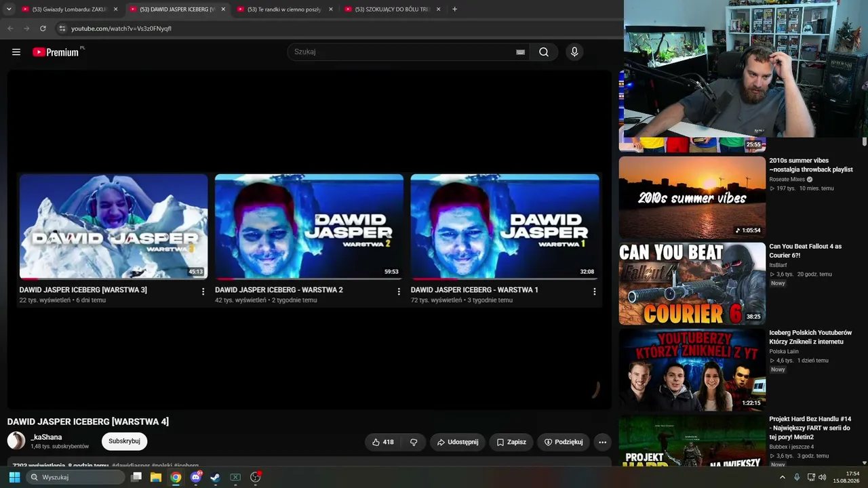Expand the browser tab search dropdown
The image size is (868, 488).
click(9, 9)
